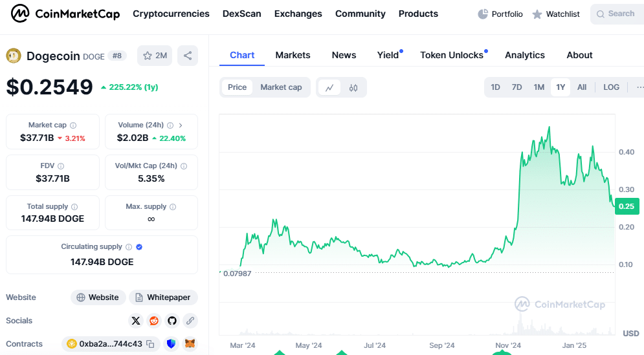Open more chart options ellipsis
The height and width of the screenshot is (355, 644).
(x=639, y=87)
